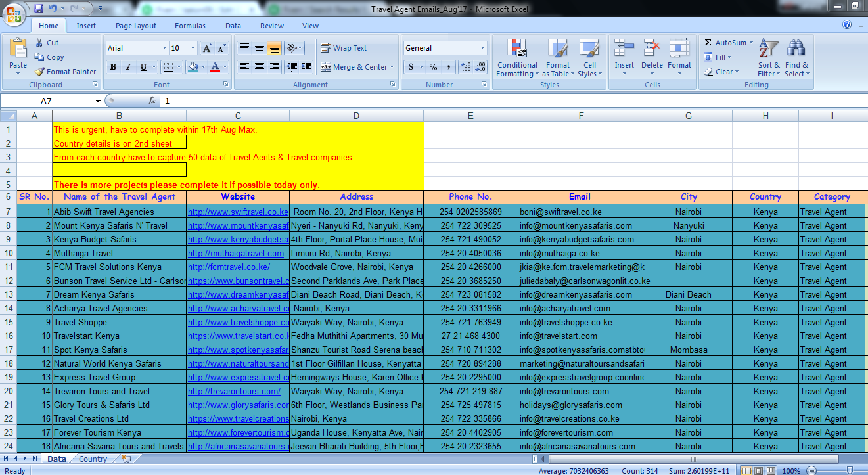Click the AutoSum sigma icon
Viewport: 868px width, 475px height.
tap(708, 43)
